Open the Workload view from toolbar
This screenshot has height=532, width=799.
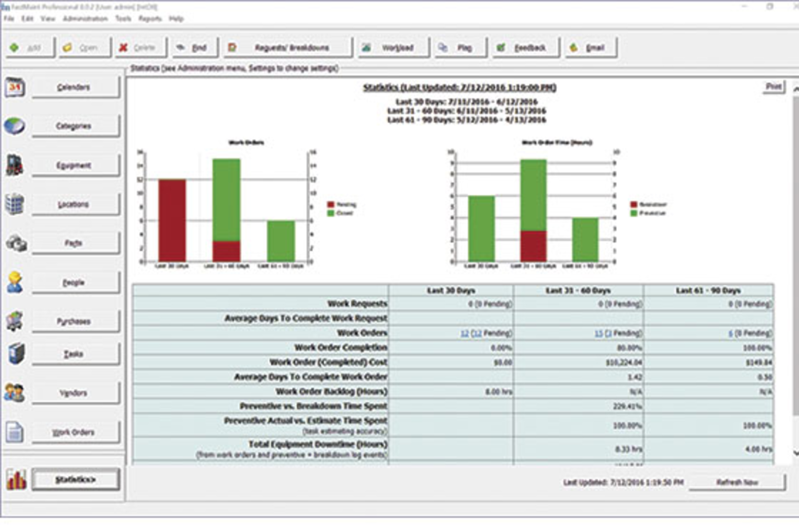[393, 48]
